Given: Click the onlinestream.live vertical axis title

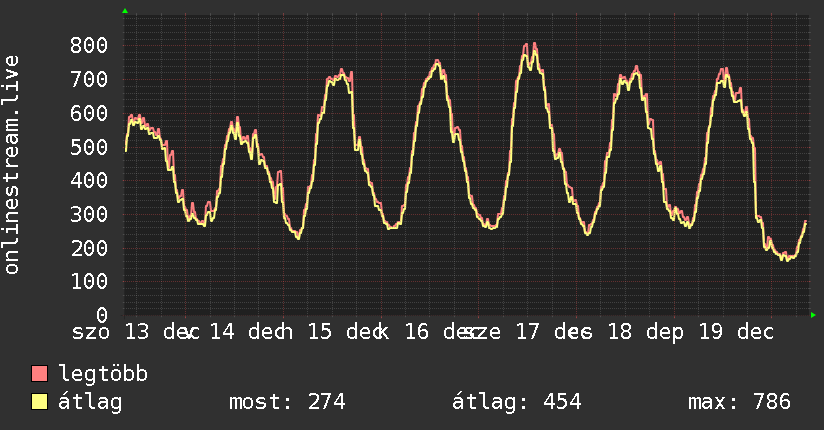Looking at the screenshot, I should (11, 165).
